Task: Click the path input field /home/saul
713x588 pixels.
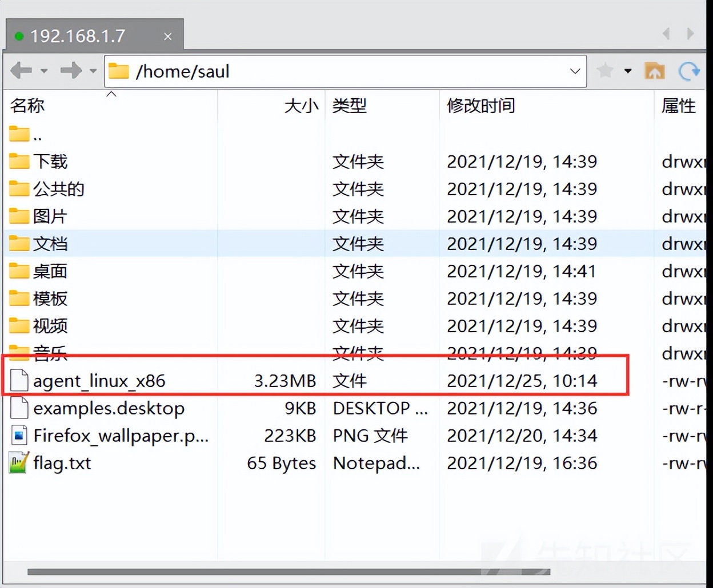Action: point(345,71)
